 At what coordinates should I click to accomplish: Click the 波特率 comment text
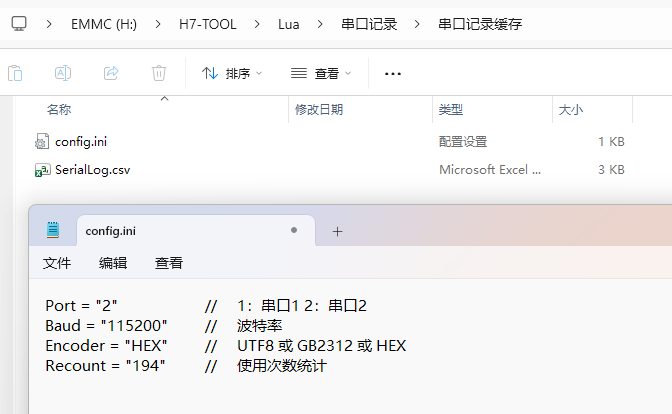pos(259,326)
